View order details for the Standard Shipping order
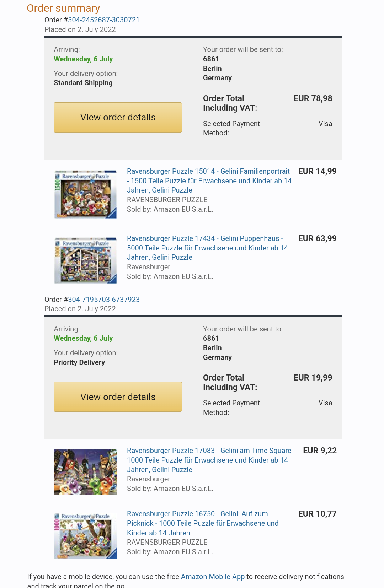Image resolution: width=384 pixels, height=588 pixels. (x=118, y=118)
